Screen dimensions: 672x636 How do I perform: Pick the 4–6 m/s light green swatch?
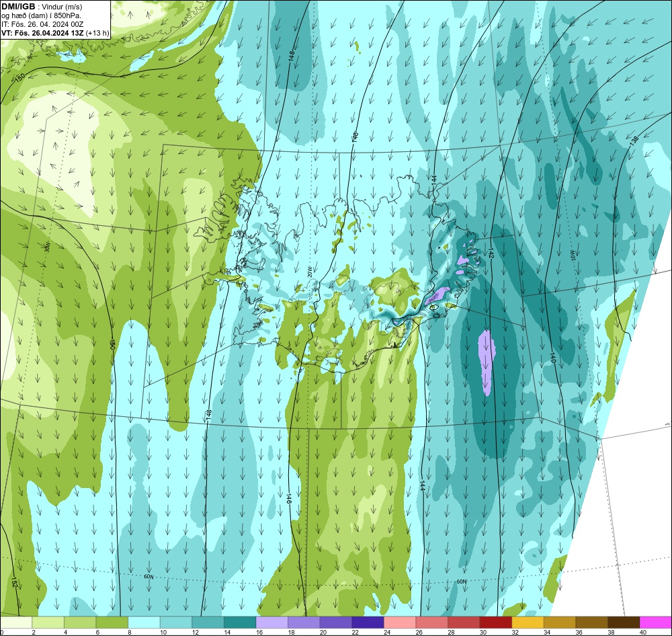pyautogui.click(x=80, y=623)
